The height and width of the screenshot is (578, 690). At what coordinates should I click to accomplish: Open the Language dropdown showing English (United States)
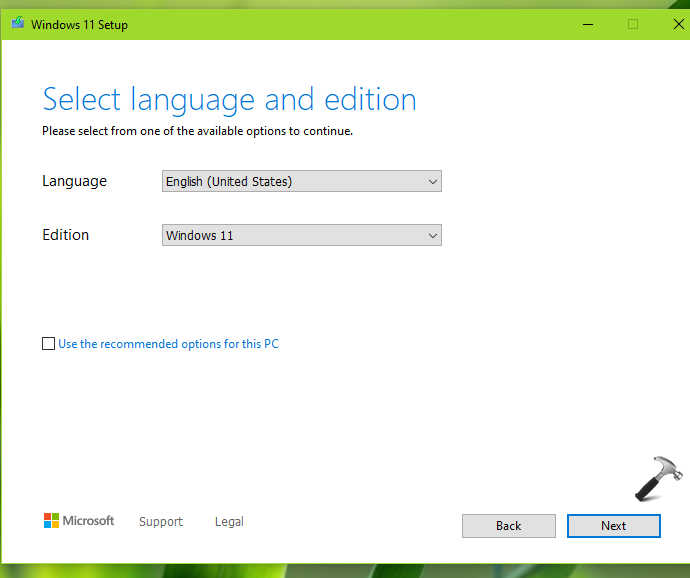tap(300, 182)
